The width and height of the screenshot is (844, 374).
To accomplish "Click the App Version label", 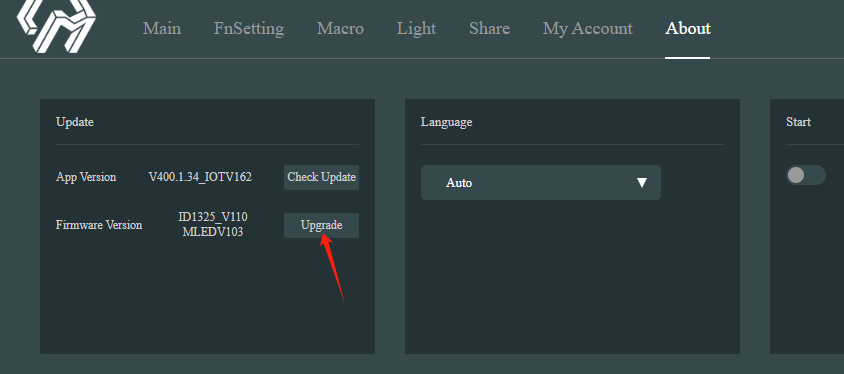I will tap(86, 177).
